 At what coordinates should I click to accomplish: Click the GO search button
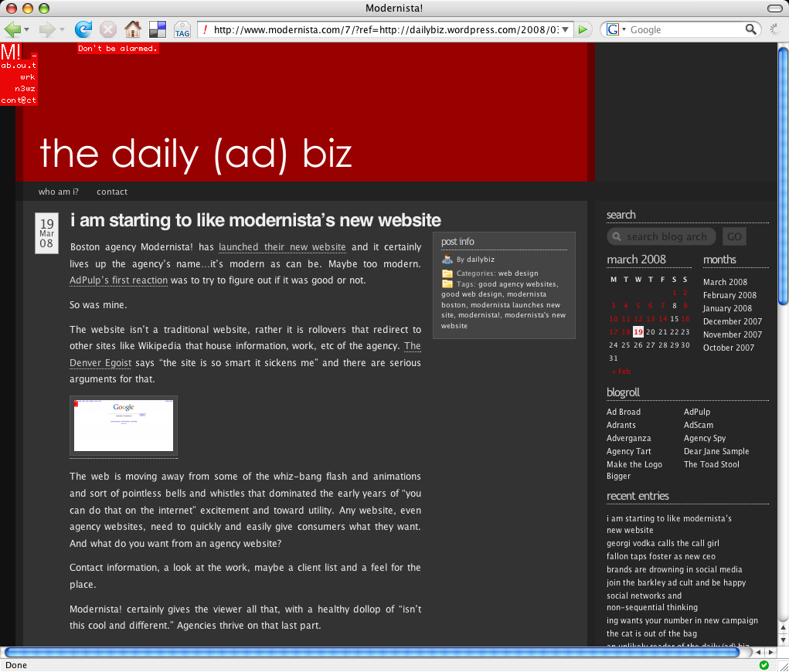tap(734, 236)
